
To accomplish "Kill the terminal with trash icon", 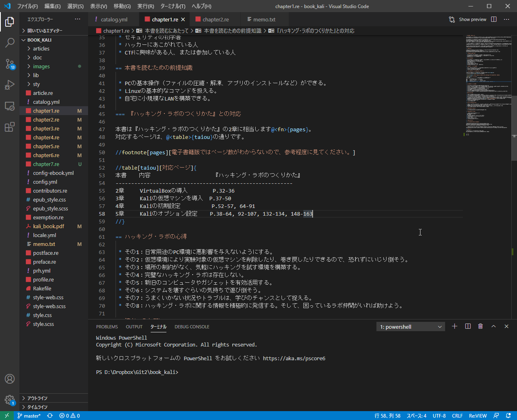I will (480, 326).
